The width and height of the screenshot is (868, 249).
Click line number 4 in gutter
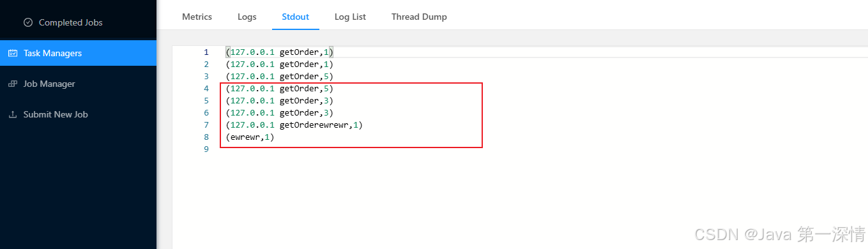pyautogui.click(x=206, y=88)
